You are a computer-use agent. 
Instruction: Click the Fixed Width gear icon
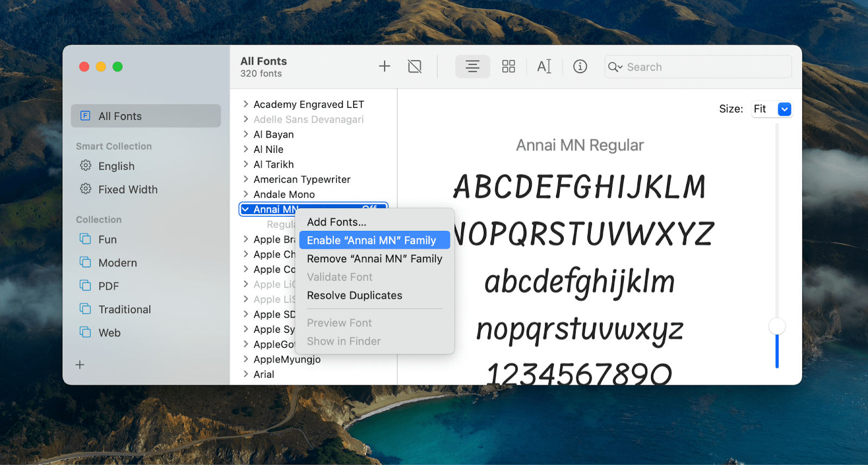tap(86, 189)
